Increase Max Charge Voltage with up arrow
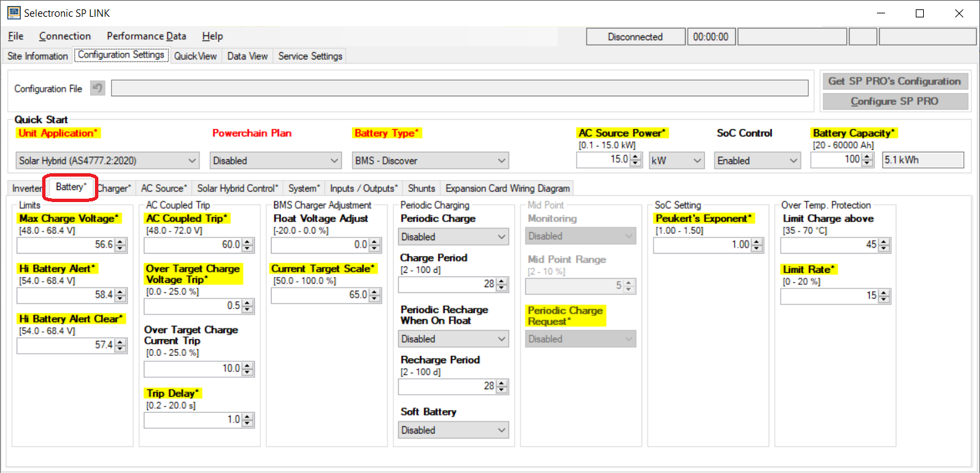The height and width of the screenshot is (473, 980). 120,242
